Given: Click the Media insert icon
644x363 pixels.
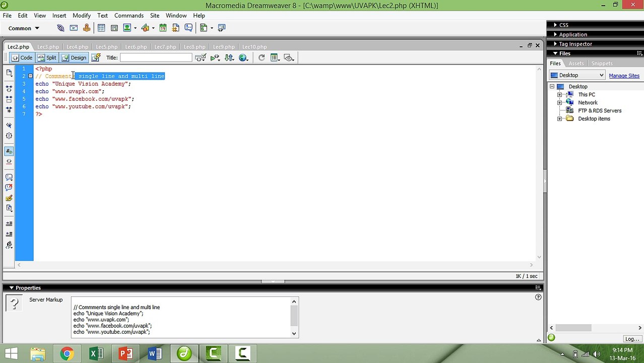Looking at the screenshot, I should tap(146, 28).
